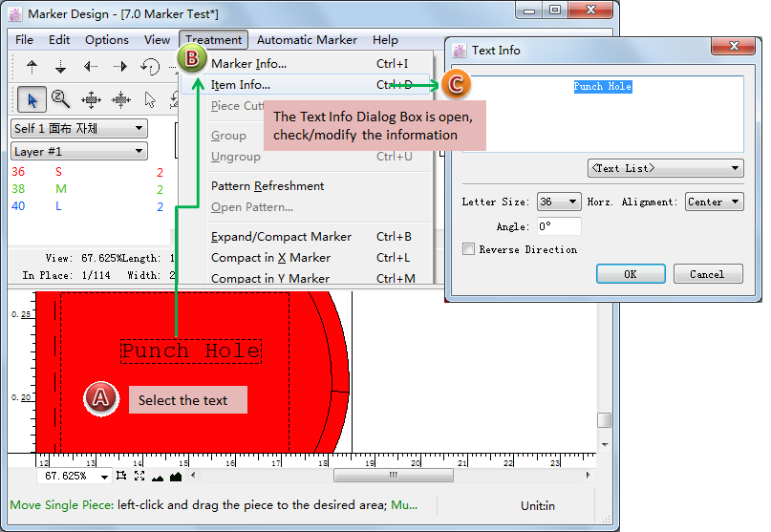The width and height of the screenshot is (771, 532).
Task: Click the move right arrow tool
Action: (x=120, y=67)
